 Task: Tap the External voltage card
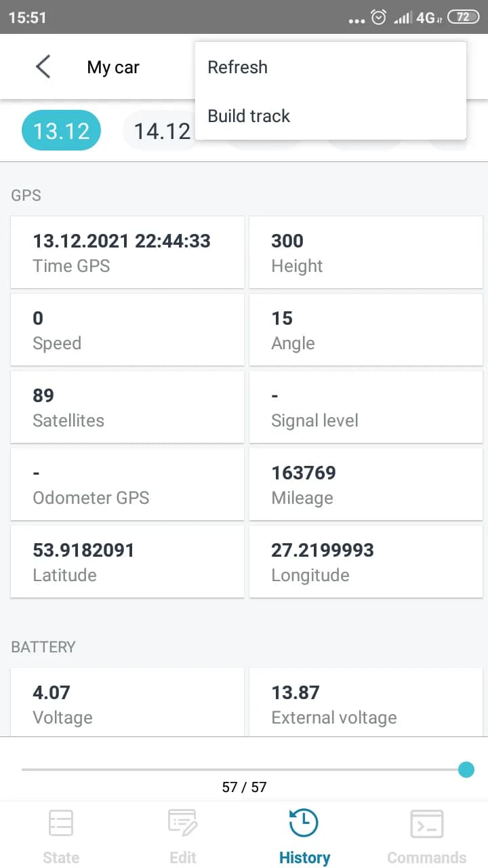[365, 703]
